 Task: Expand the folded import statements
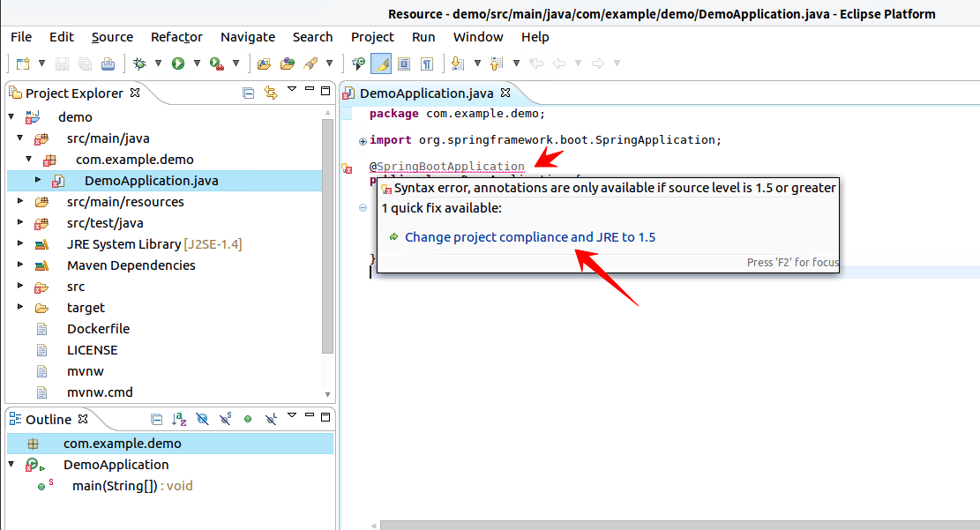coord(363,141)
